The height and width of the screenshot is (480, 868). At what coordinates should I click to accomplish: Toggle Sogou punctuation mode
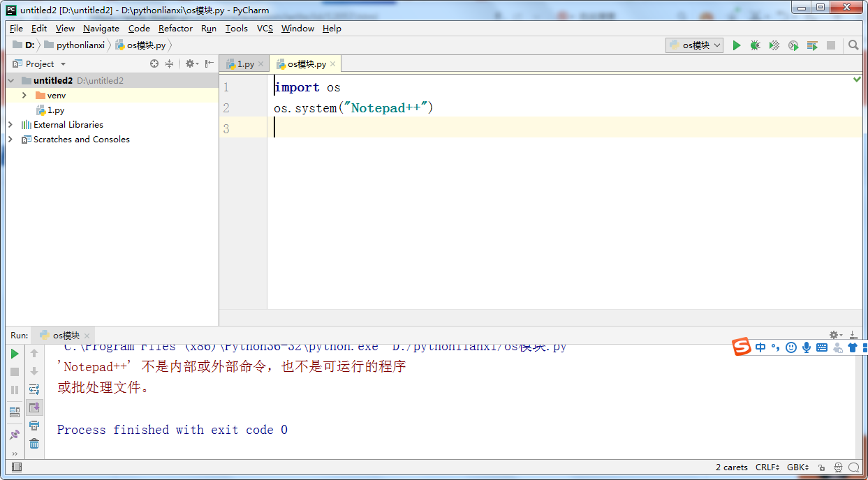coord(776,347)
